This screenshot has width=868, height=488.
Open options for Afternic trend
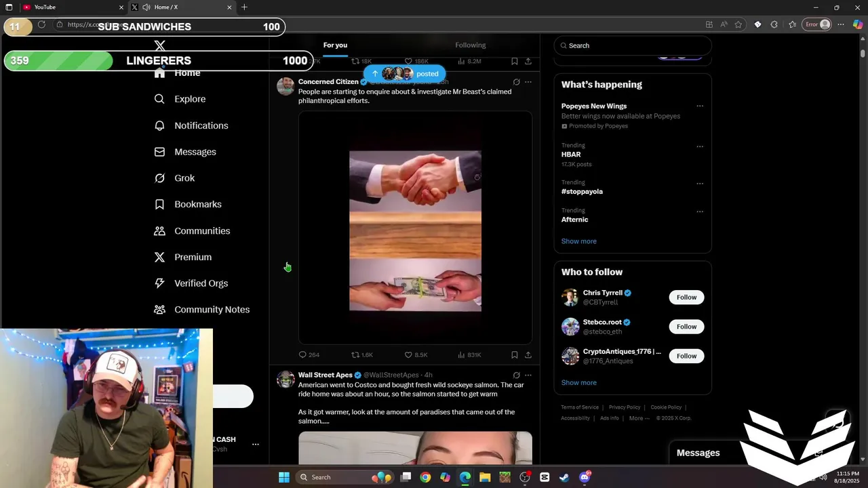click(x=700, y=211)
